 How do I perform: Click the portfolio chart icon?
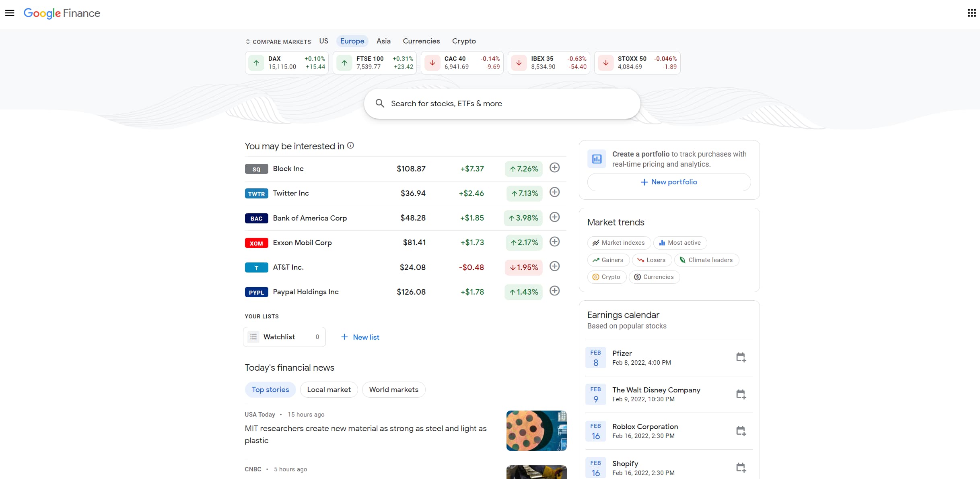point(597,159)
